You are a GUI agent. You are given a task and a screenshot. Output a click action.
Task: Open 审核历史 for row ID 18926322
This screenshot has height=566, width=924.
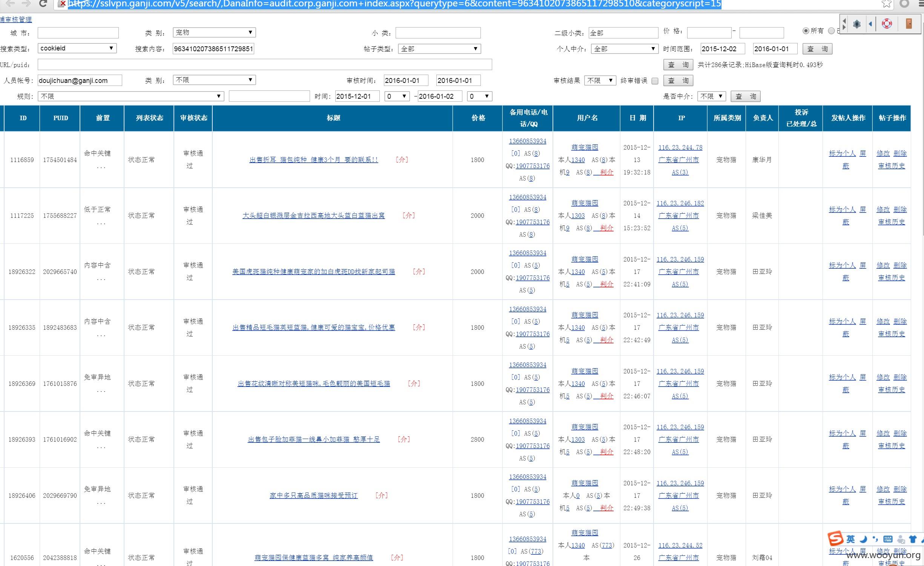click(x=891, y=278)
